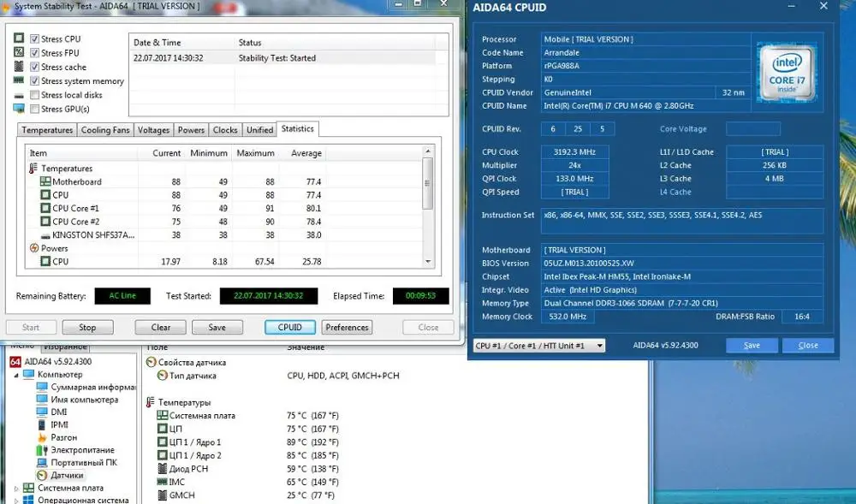Click the statistics list scrollbar thumb
The image size is (856, 504).
coord(428,183)
